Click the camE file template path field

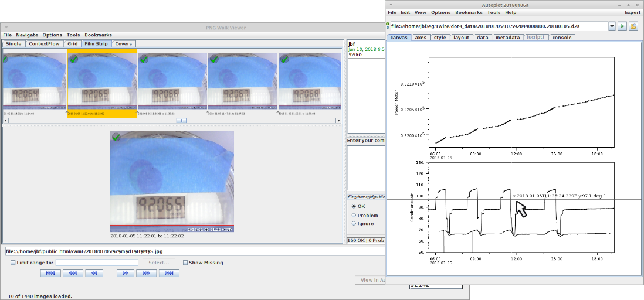coord(195,251)
